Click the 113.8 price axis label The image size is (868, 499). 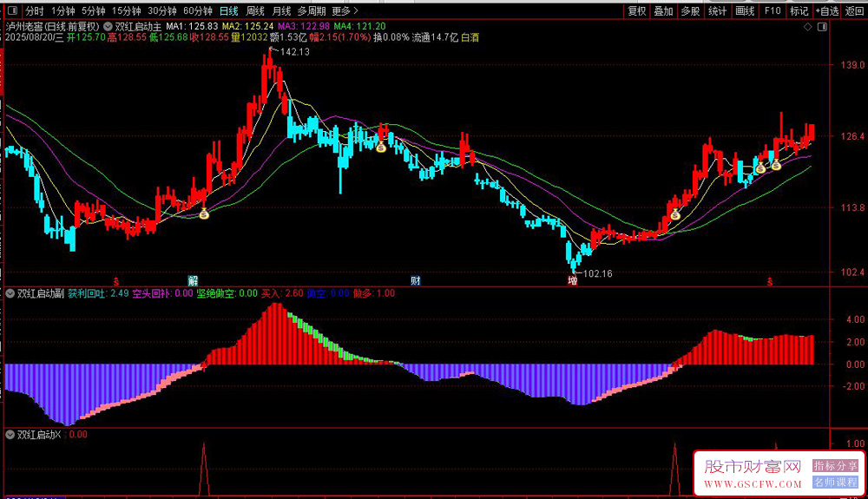[x=852, y=208]
